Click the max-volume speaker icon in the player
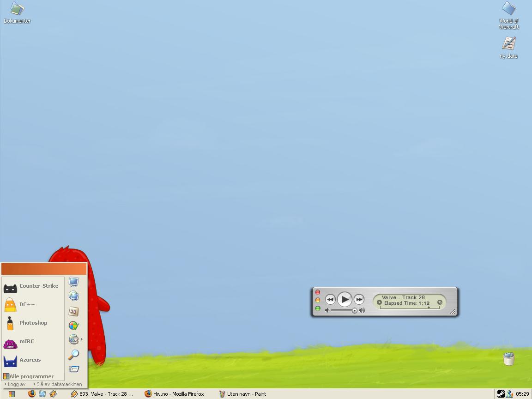 click(x=362, y=310)
